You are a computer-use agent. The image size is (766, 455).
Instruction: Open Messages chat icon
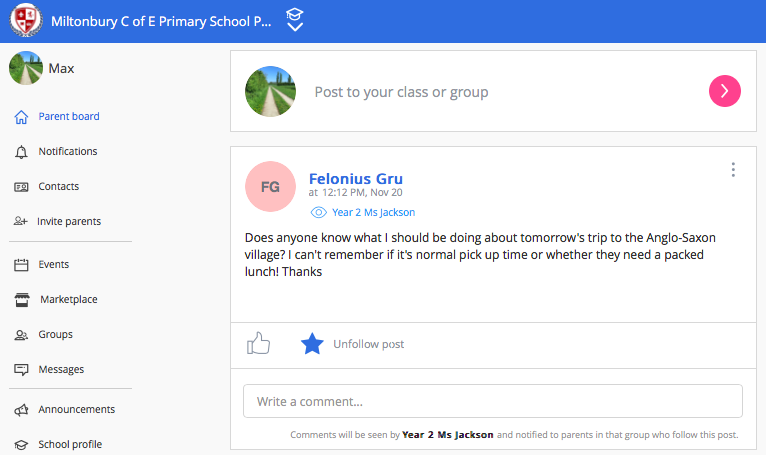[21, 369]
